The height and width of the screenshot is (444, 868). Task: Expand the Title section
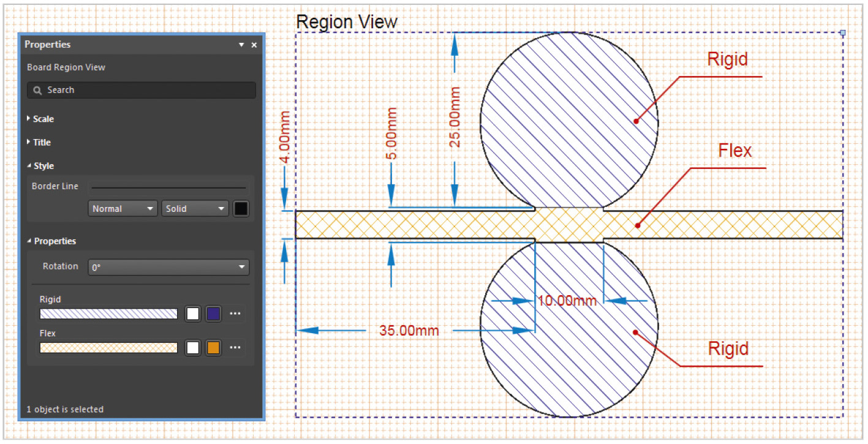click(39, 142)
